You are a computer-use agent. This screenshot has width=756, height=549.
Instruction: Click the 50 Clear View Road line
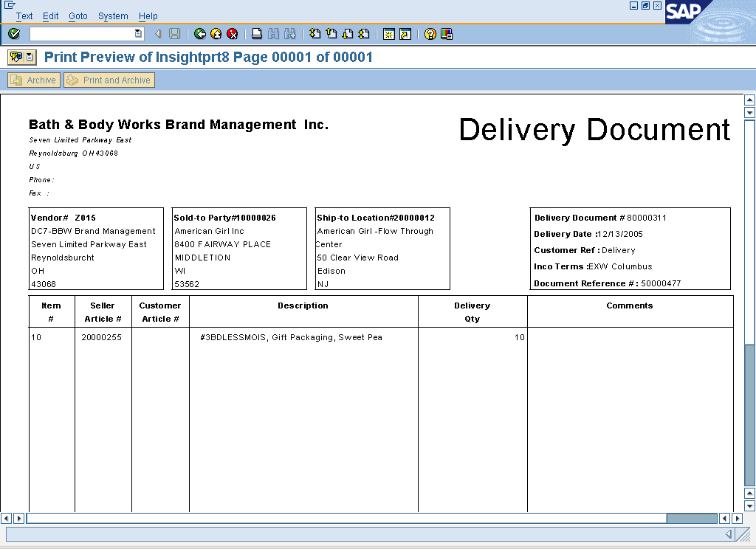(358, 258)
